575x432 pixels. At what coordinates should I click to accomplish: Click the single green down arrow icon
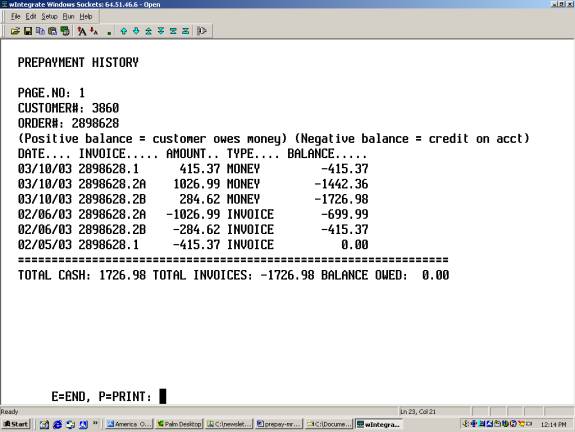pyautogui.click(x=136, y=31)
